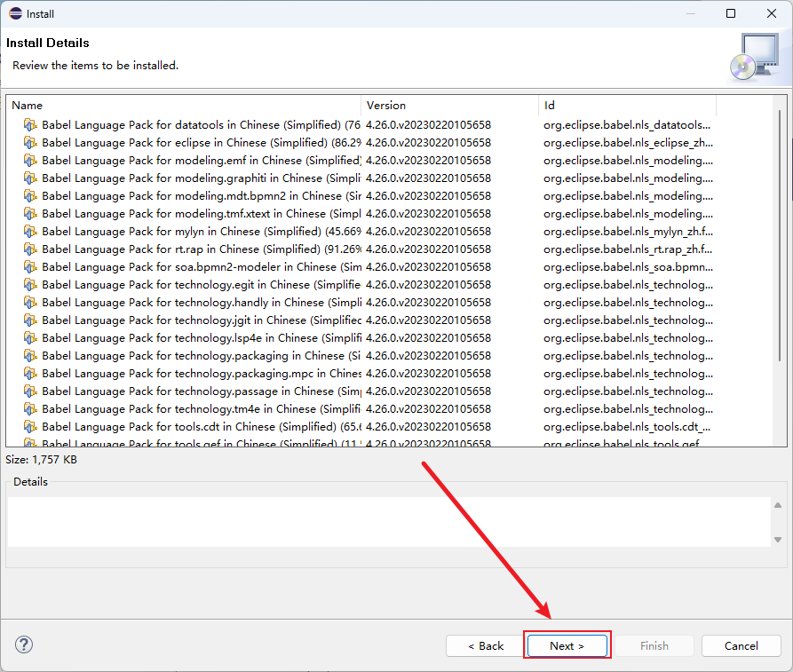The image size is (793, 672).
Task: Click the Id column header
Action: (x=627, y=105)
